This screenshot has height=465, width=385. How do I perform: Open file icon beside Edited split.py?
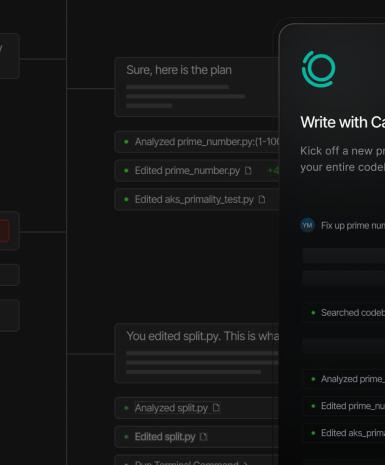(203, 436)
